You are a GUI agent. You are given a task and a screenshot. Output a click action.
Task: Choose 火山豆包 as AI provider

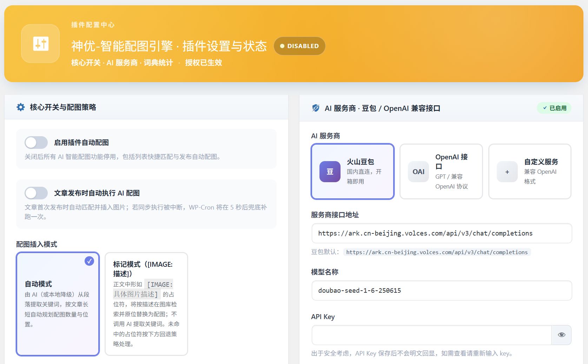(353, 172)
